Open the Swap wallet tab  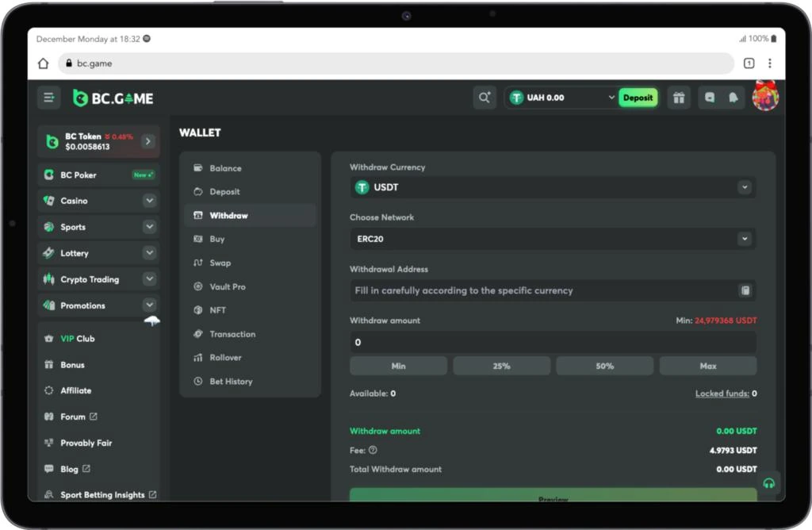pos(250,263)
